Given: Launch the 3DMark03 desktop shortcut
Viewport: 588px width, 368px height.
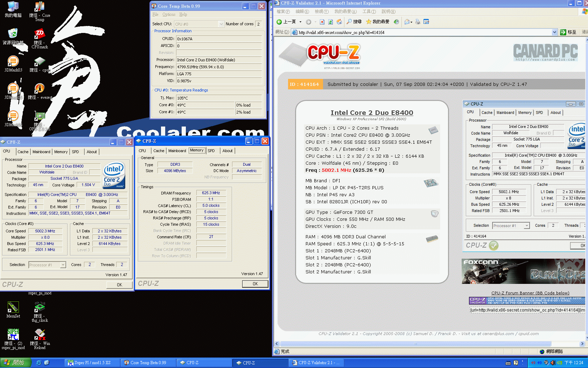Looking at the screenshot, I should point(13,64).
